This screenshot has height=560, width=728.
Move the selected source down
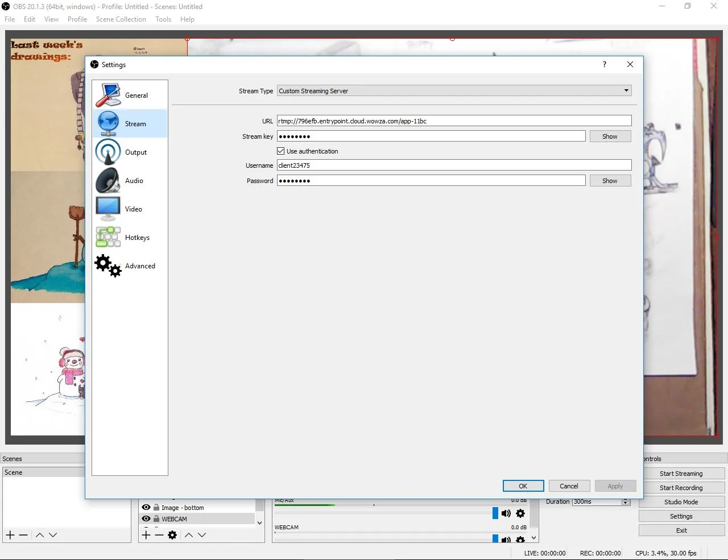202,535
